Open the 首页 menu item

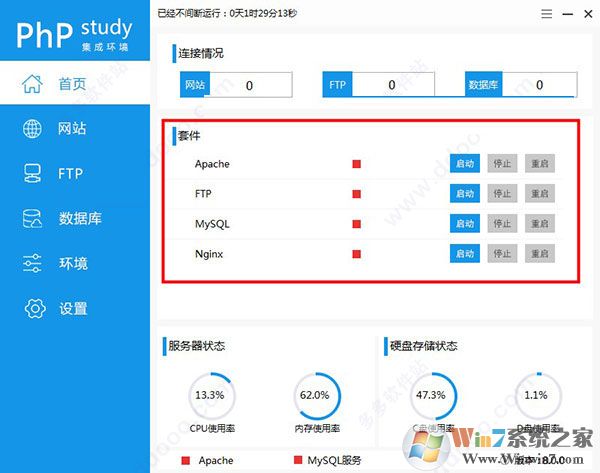(x=75, y=83)
